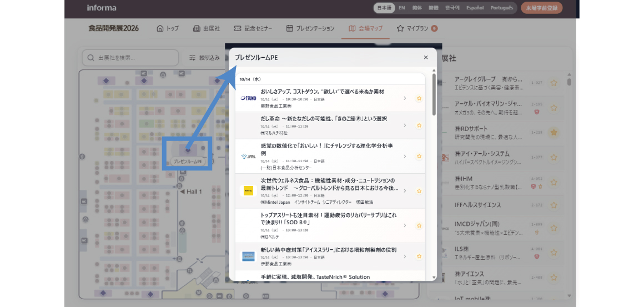644x307 pixels.
Task: Click the マイプラン count badge 9
Action: tap(435, 28)
